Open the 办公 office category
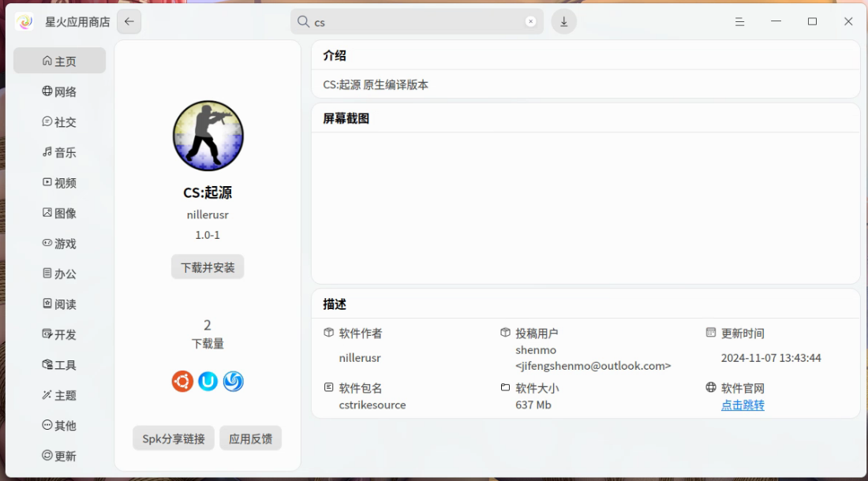Screen dimensions: 868x481 (59, 274)
